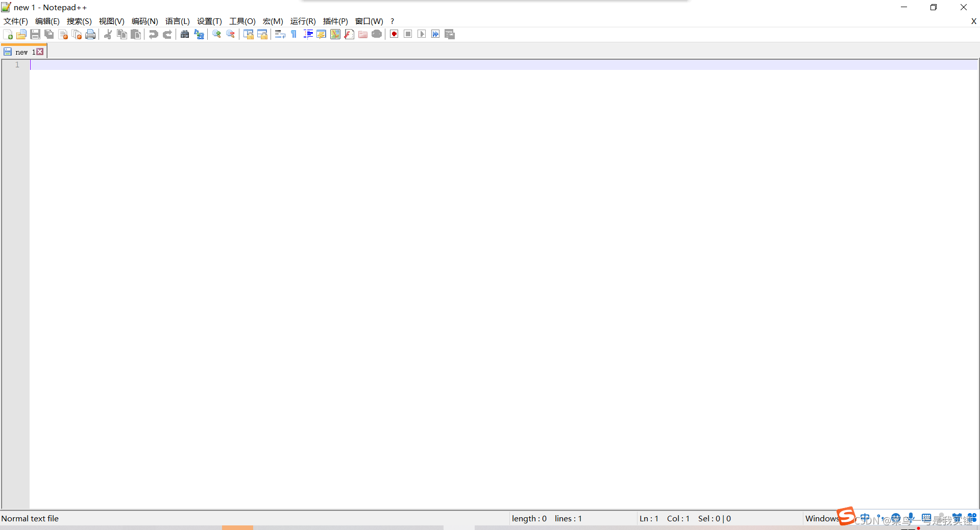Image resolution: width=980 pixels, height=530 pixels.
Task: Close the new 1 tab with red X
Action: 40,52
